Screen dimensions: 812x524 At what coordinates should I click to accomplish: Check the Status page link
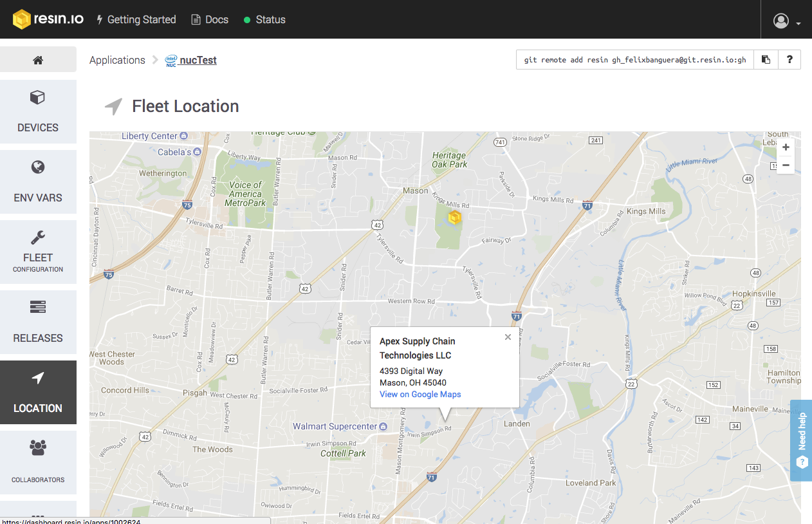[x=264, y=19]
